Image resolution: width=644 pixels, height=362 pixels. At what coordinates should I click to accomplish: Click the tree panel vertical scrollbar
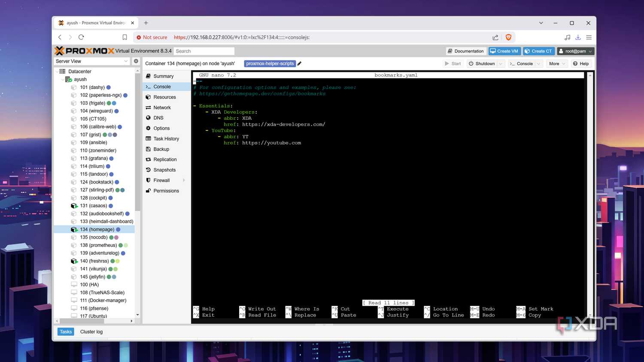click(137, 142)
